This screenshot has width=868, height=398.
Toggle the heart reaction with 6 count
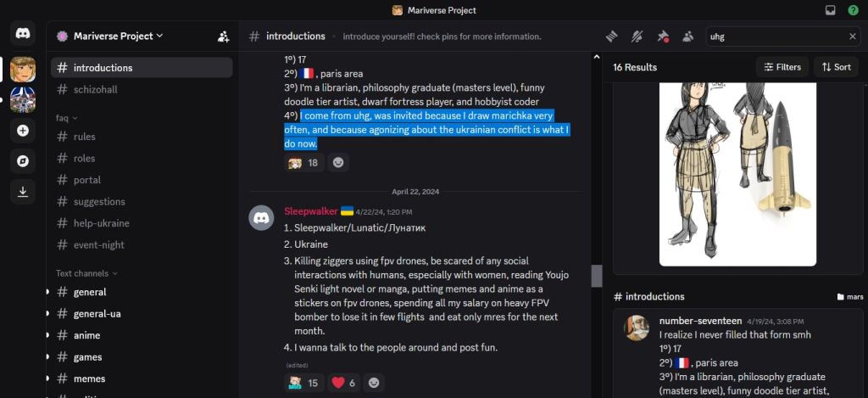click(344, 383)
